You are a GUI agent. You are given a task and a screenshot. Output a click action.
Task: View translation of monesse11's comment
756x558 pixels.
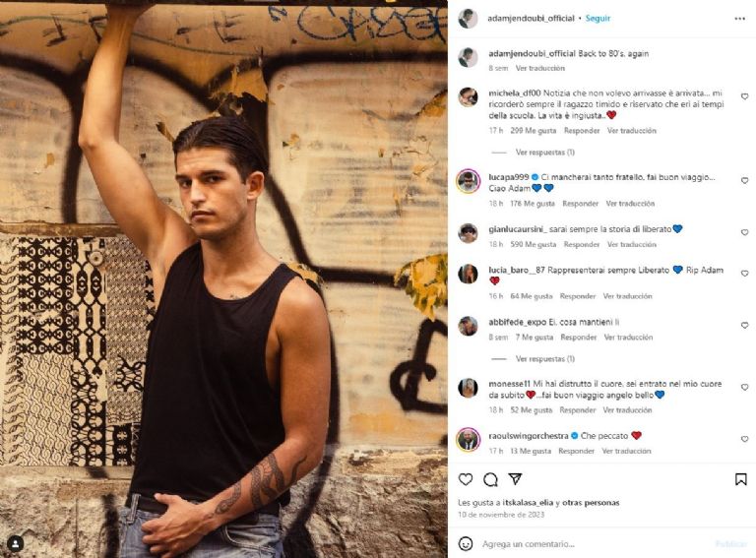click(627, 410)
